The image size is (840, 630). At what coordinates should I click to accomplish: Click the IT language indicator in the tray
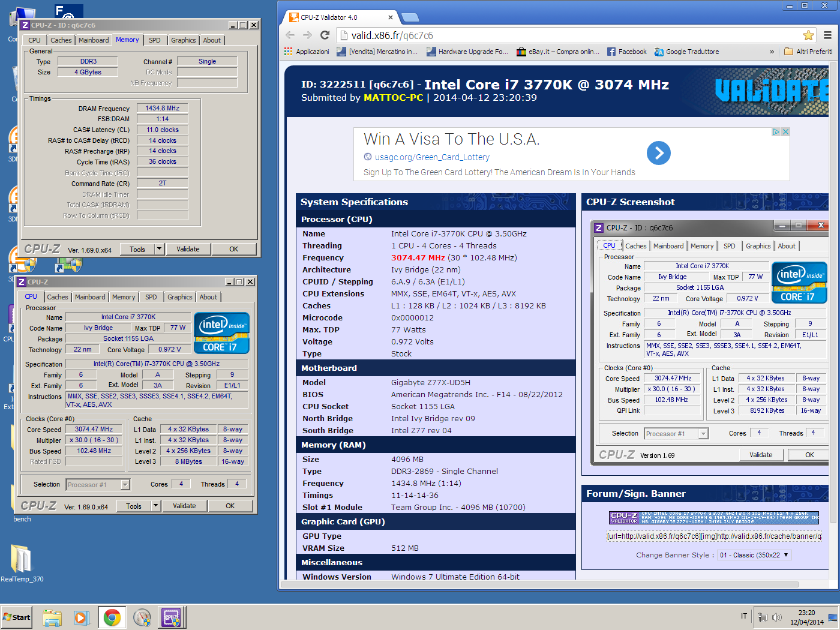[x=744, y=616]
